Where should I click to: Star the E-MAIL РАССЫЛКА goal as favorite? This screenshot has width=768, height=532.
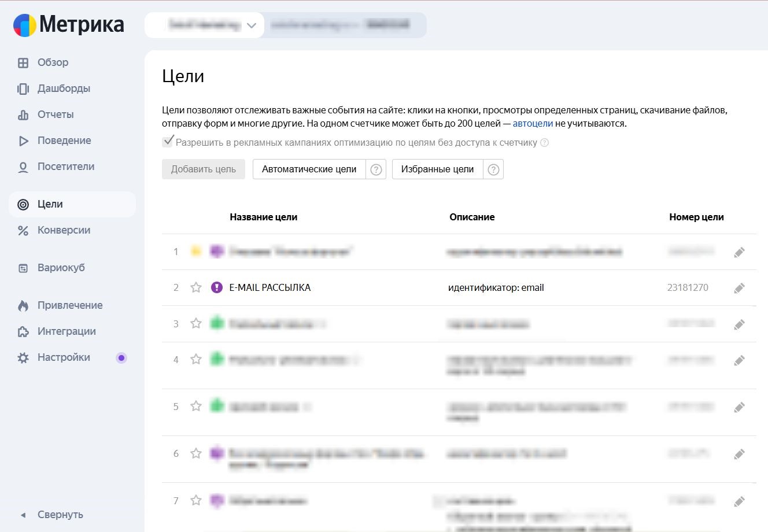tap(196, 287)
